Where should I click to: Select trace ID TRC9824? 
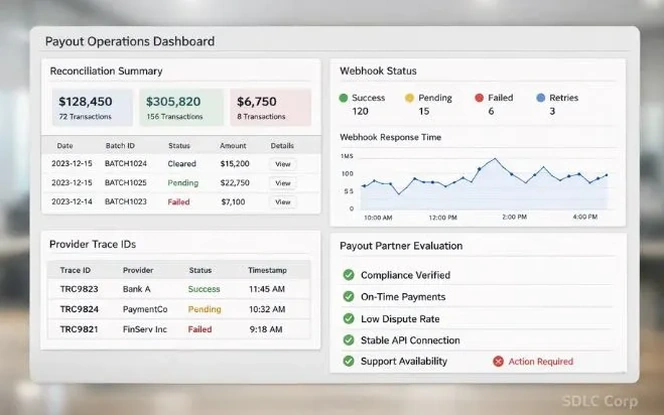click(79, 309)
